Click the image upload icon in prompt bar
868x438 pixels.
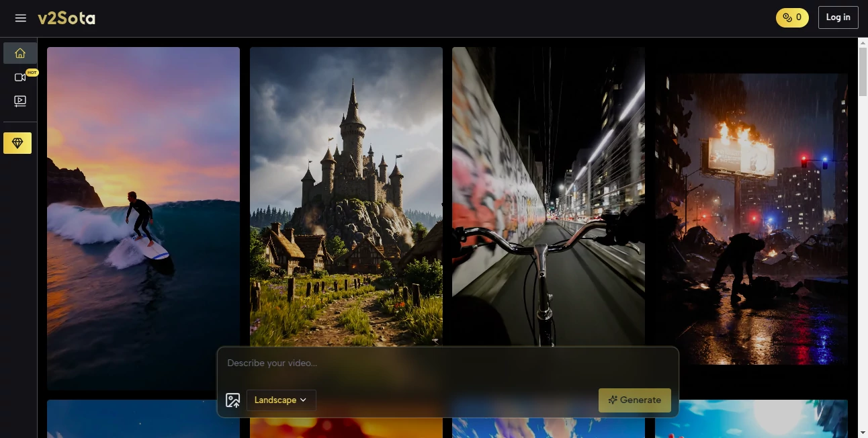coord(233,400)
